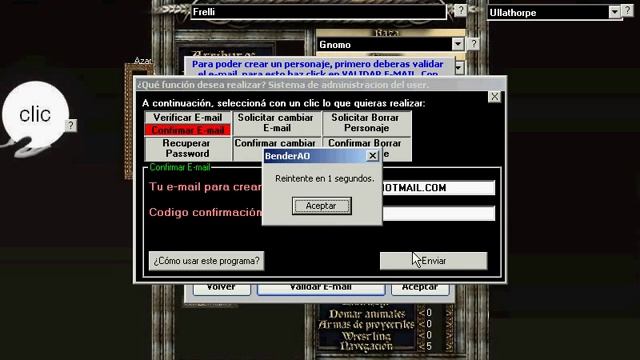Screen dimensions: 640x360
Task: Open help icon next to name field
Action: click(x=460, y=10)
